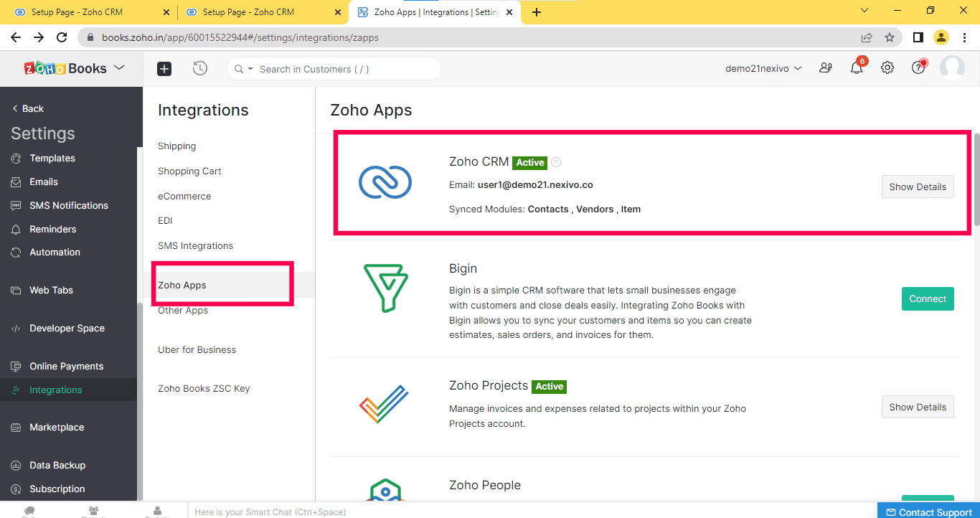Click Zoho CRM info help icon
The width and height of the screenshot is (980, 518).
556,162
